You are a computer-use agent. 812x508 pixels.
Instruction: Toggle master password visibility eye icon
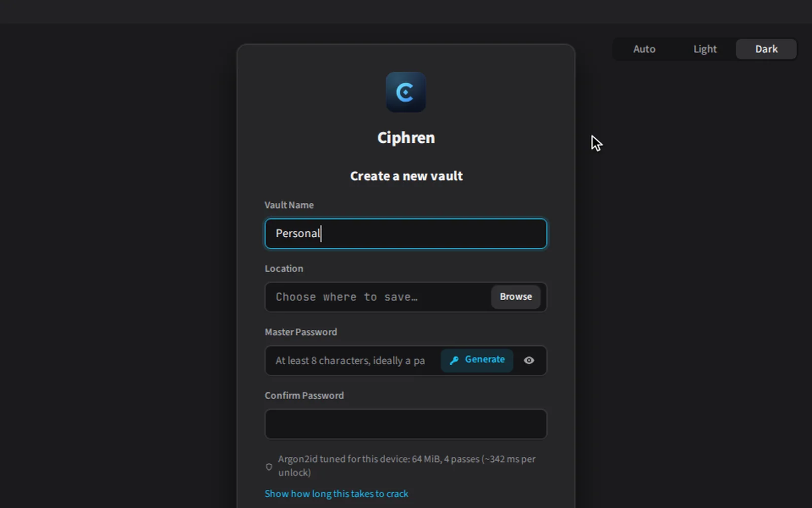(x=529, y=360)
